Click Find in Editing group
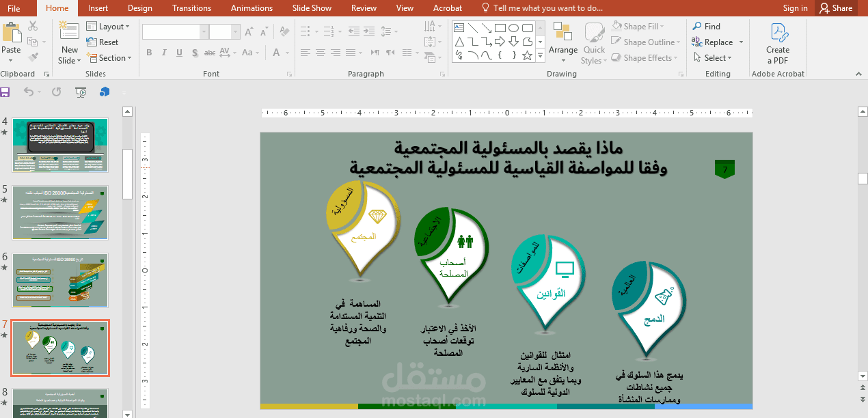868x418 pixels. (707, 26)
